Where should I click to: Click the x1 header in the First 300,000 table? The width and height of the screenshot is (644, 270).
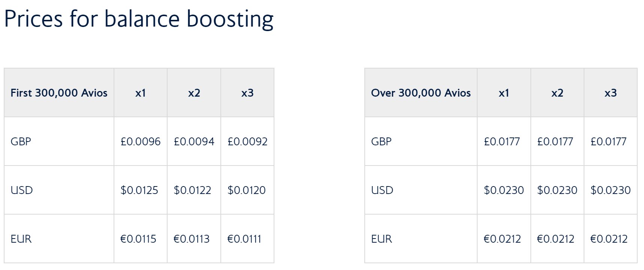click(141, 93)
